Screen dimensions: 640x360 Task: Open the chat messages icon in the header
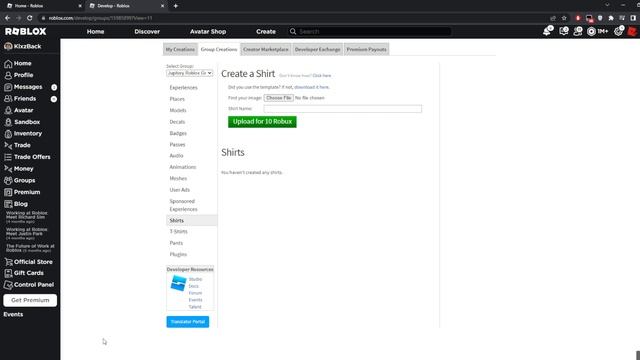[564, 31]
